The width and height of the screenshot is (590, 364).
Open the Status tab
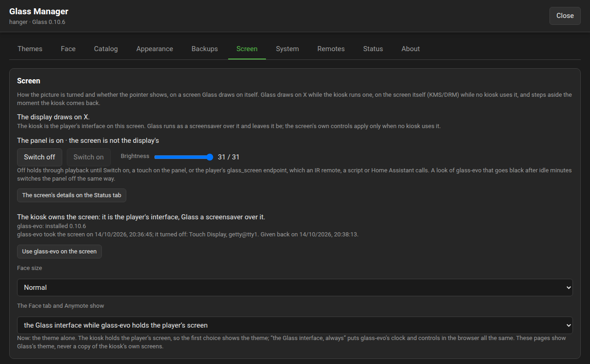coord(373,49)
